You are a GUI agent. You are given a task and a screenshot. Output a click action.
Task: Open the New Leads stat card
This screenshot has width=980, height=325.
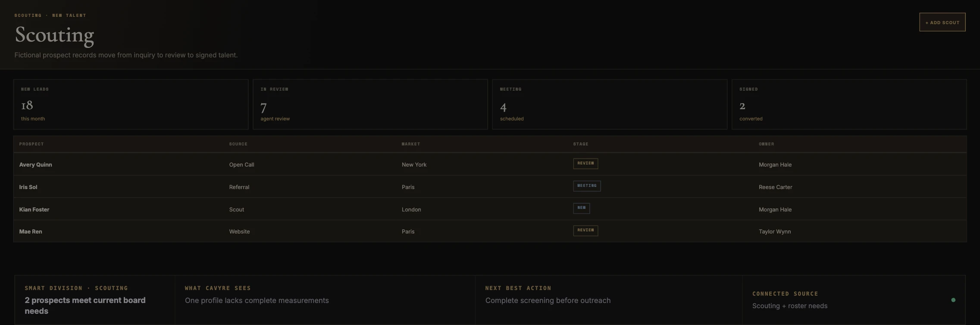(131, 104)
